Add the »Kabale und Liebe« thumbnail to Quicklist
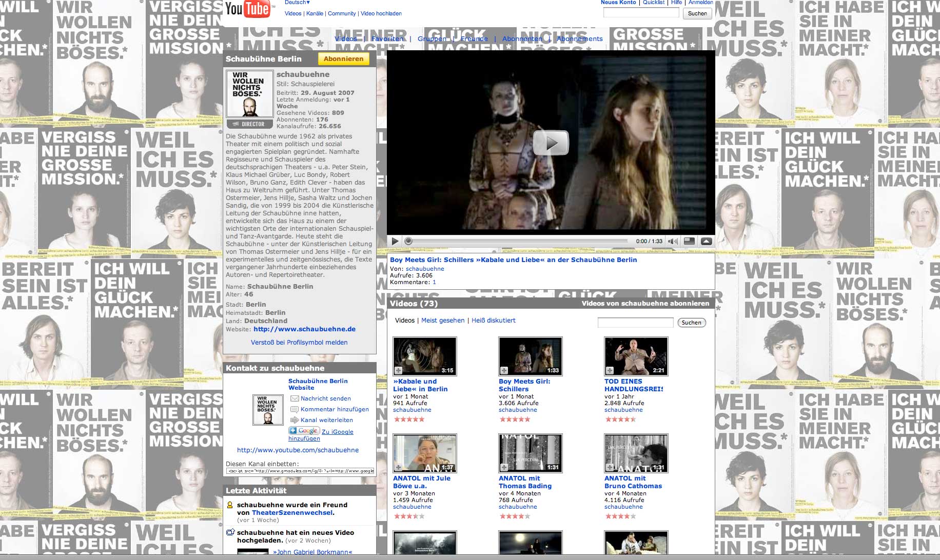Viewport: 940px width, 560px height. pyautogui.click(x=398, y=370)
